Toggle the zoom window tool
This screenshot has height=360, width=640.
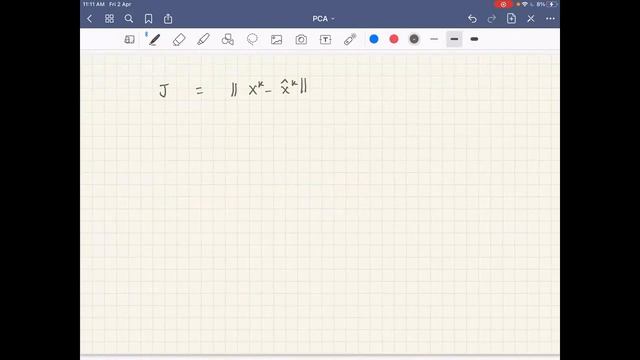(x=129, y=40)
